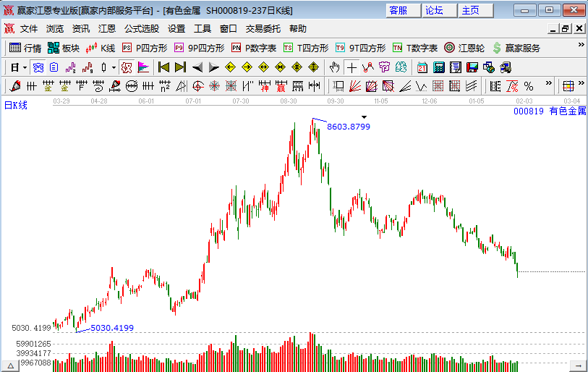Click the yellow diamond left-arrow icon

(230, 67)
